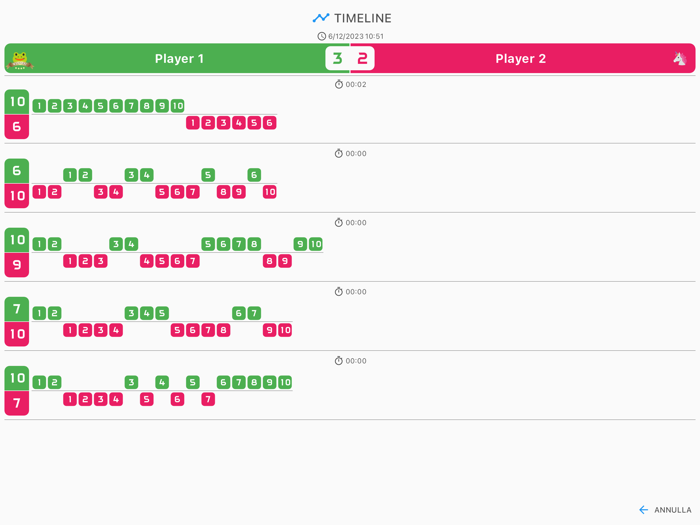Click the timeline chart icon in the title
The image size is (700, 525).
(320, 18)
